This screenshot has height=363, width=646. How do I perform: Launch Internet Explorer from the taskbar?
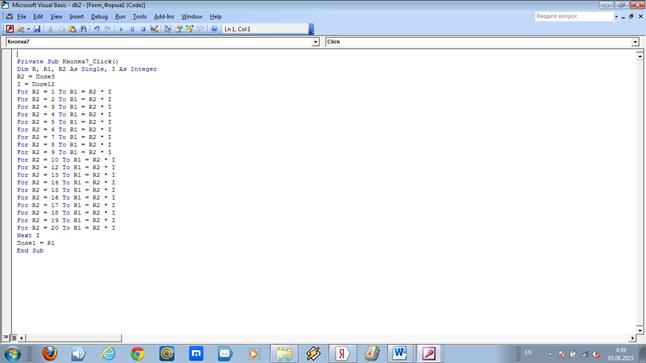[x=109, y=354]
